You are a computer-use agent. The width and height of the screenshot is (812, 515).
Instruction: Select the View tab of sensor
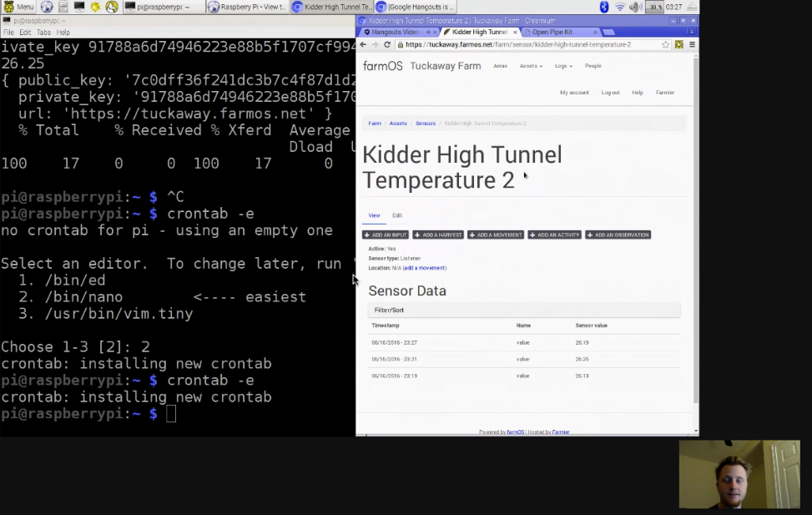374,215
